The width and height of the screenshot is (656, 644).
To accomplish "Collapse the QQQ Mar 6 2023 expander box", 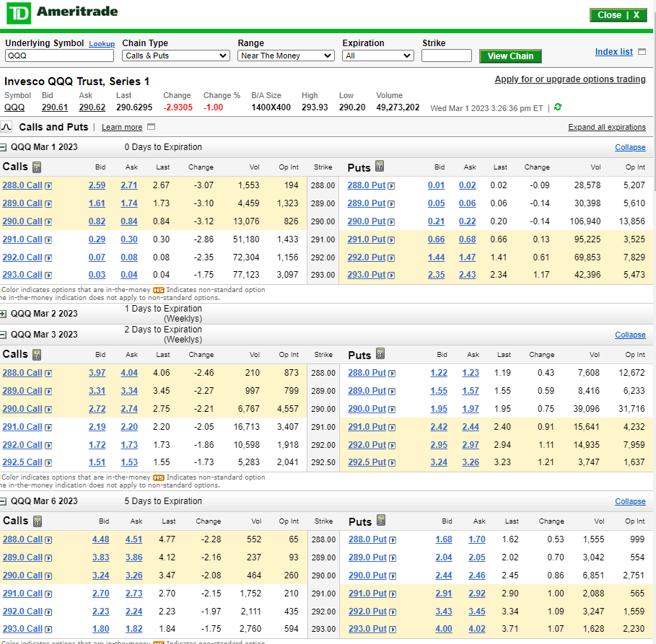I will point(3,501).
